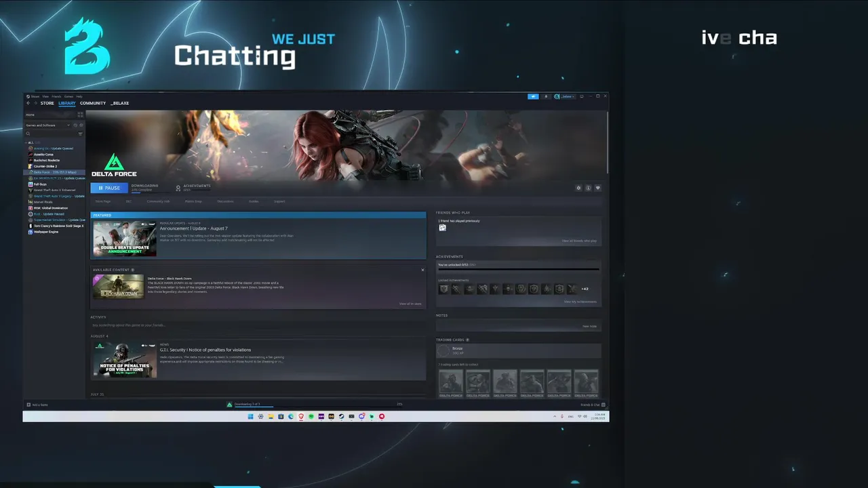Click the +42 more locked achievements
The width and height of the screenshot is (868, 488).
[x=585, y=289]
